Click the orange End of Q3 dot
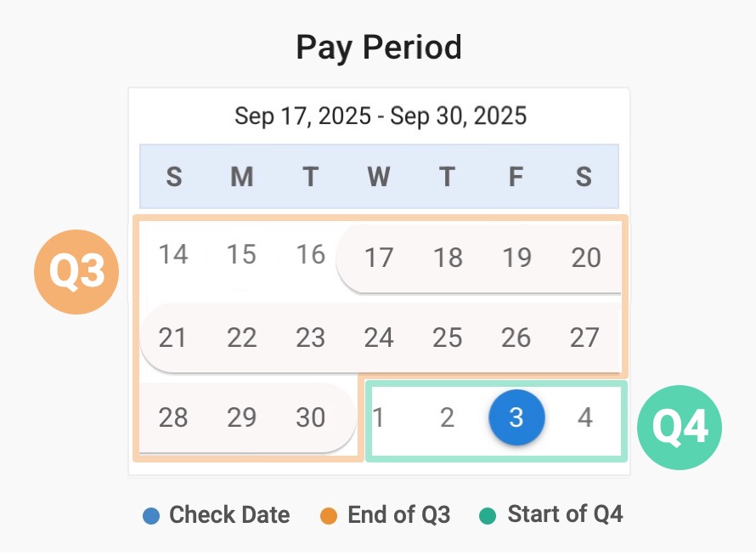 tap(330, 516)
